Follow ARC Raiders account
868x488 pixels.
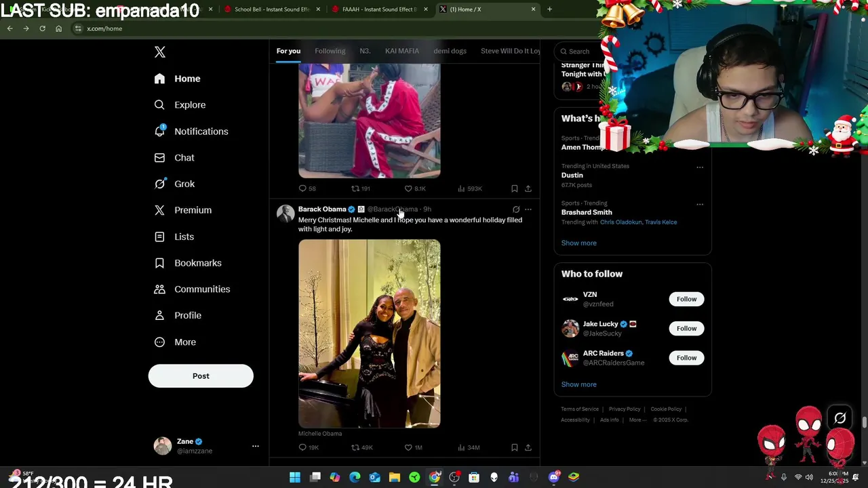click(686, 358)
